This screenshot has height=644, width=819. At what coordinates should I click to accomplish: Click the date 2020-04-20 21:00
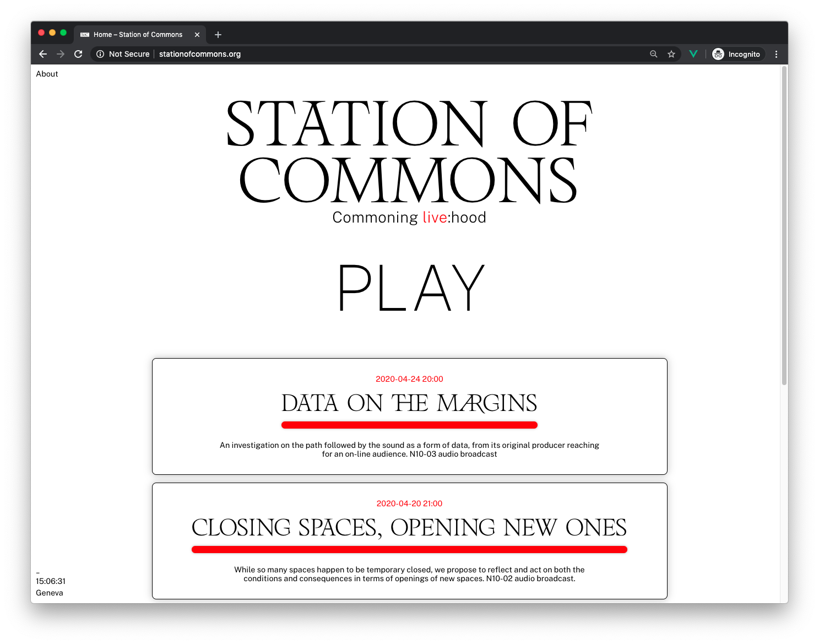coord(409,504)
